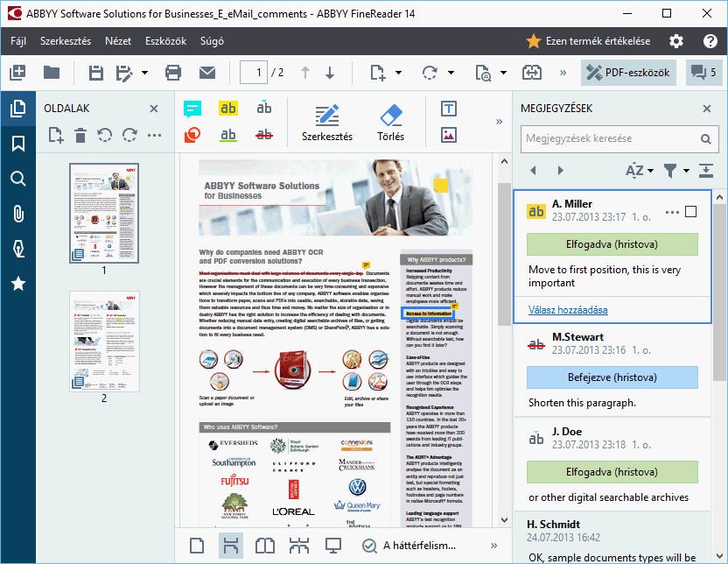Create a new task document icon
The height and width of the screenshot is (564, 728).
(17, 73)
